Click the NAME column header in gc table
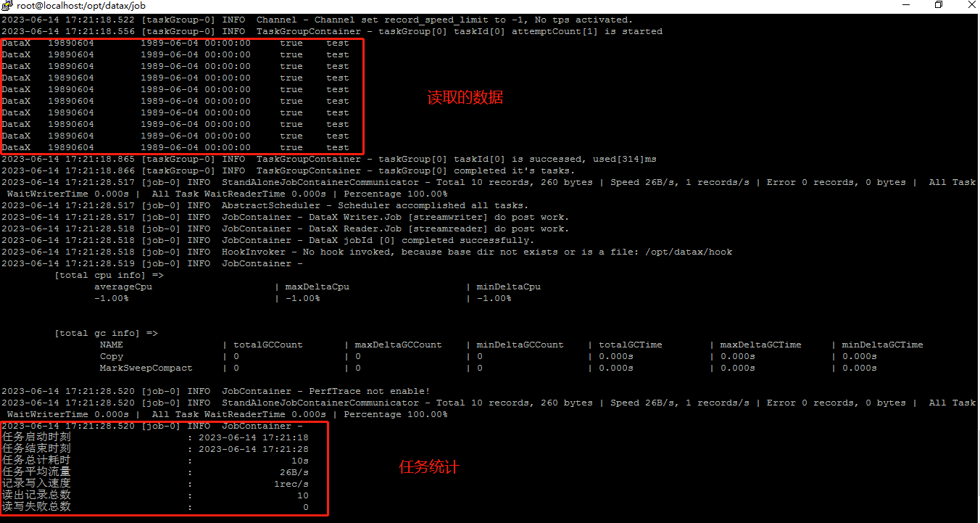The image size is (980, 523). [x=112, y=345]
